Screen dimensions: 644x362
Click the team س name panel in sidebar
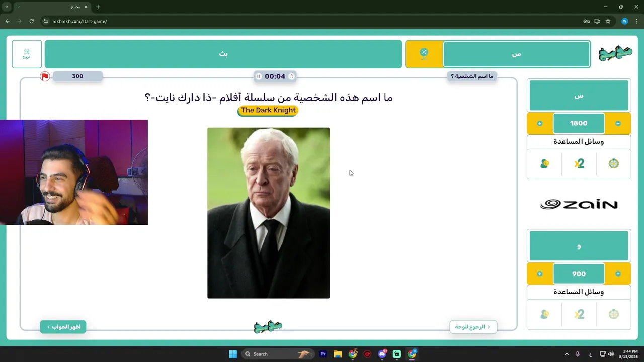click(x=579, y=95)
